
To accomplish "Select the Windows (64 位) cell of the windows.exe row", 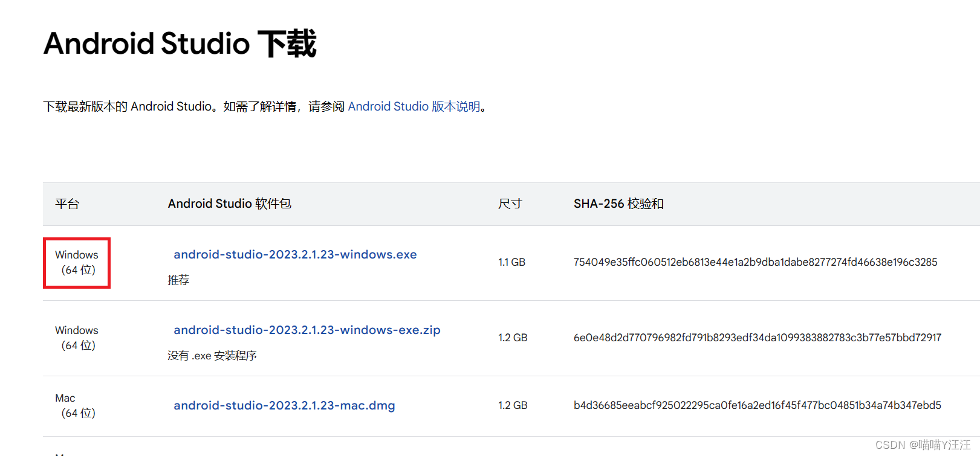I will tap(77, 262).
